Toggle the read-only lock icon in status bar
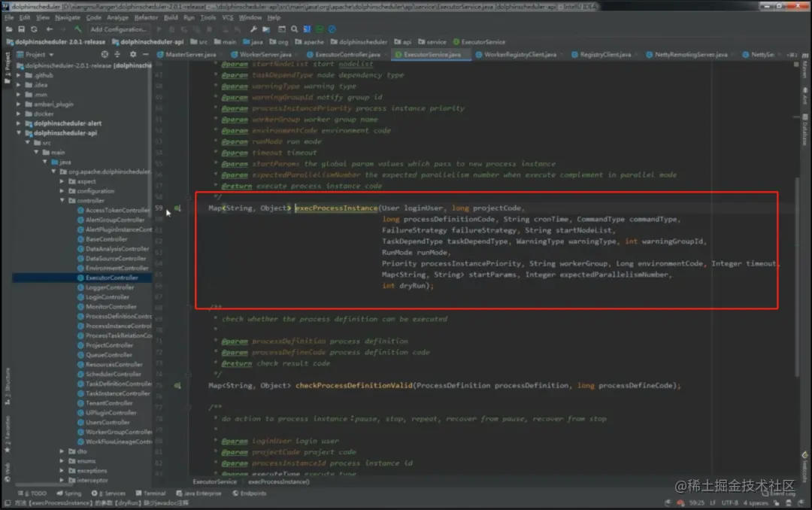This screenshot has height=510, width=812. point(776,502)
